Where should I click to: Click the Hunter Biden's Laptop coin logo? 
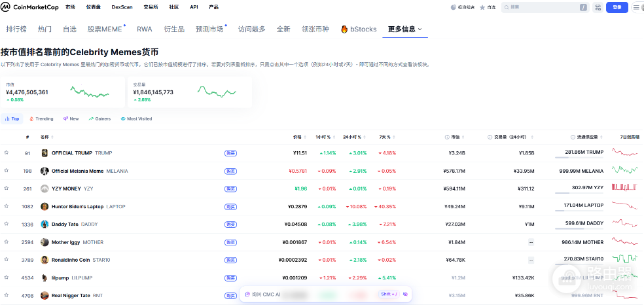point(45,206)
